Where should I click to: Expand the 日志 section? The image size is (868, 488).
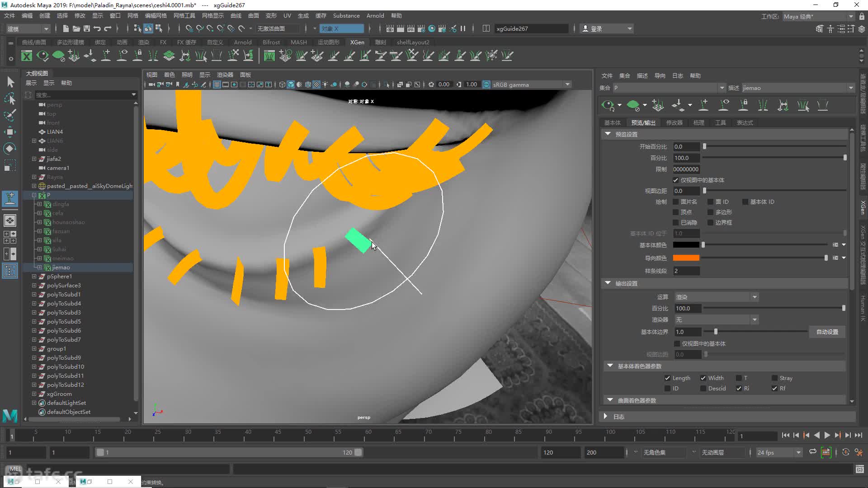point(606,417)
